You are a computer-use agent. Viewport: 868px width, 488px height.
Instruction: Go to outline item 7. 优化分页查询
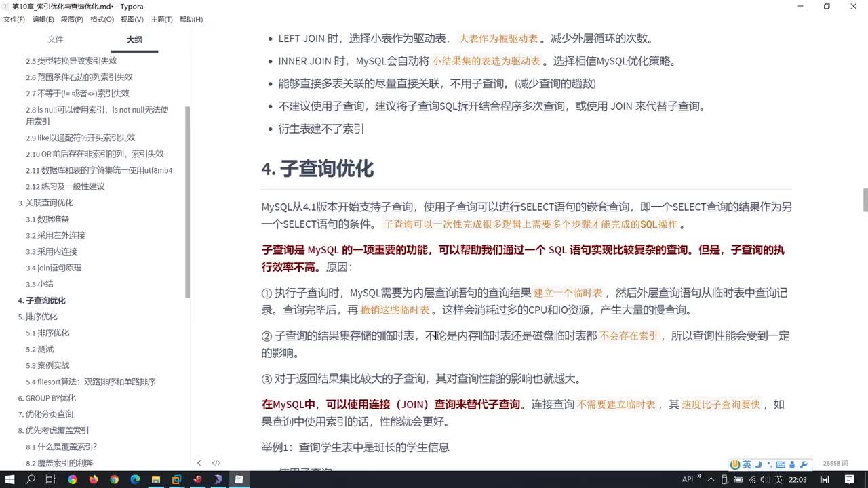coord(45,414)
